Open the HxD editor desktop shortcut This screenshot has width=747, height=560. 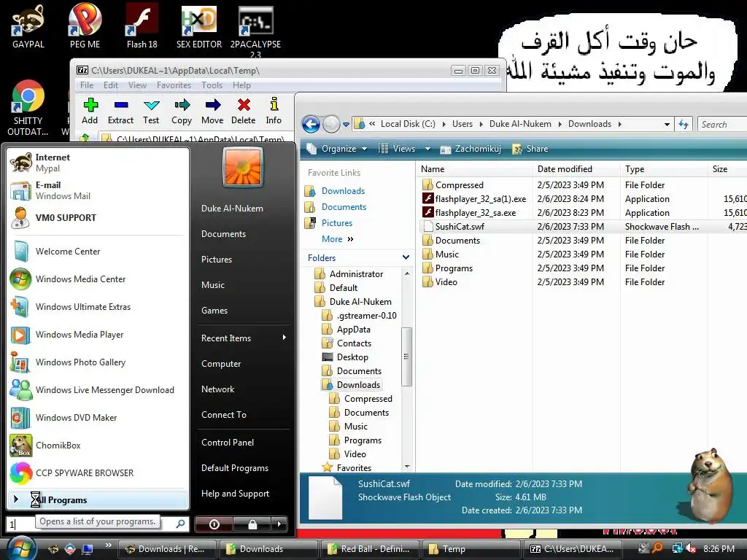tap(199, 26)
